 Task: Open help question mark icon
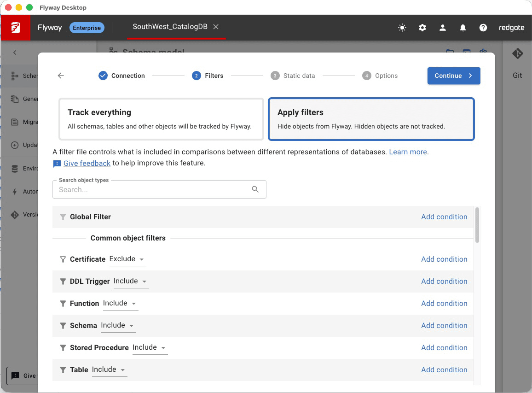point(483,28)
